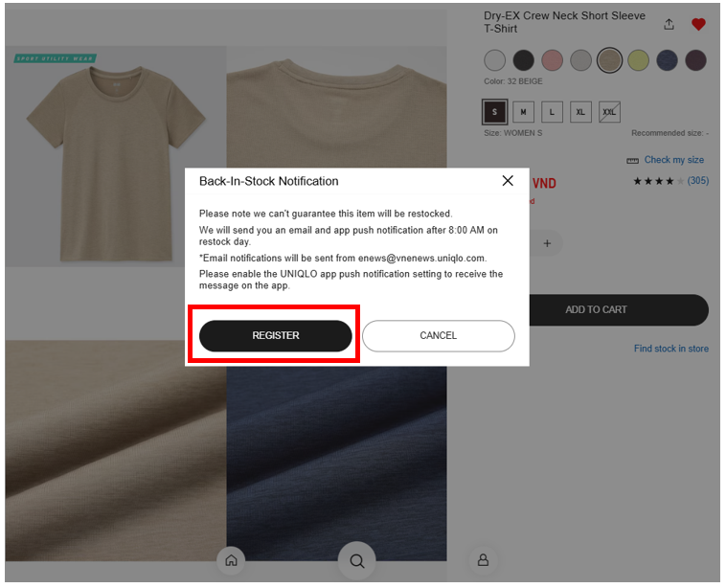Choose the crossed-out XXL size
Screen dimensions: 726x588
pos(609,112)
